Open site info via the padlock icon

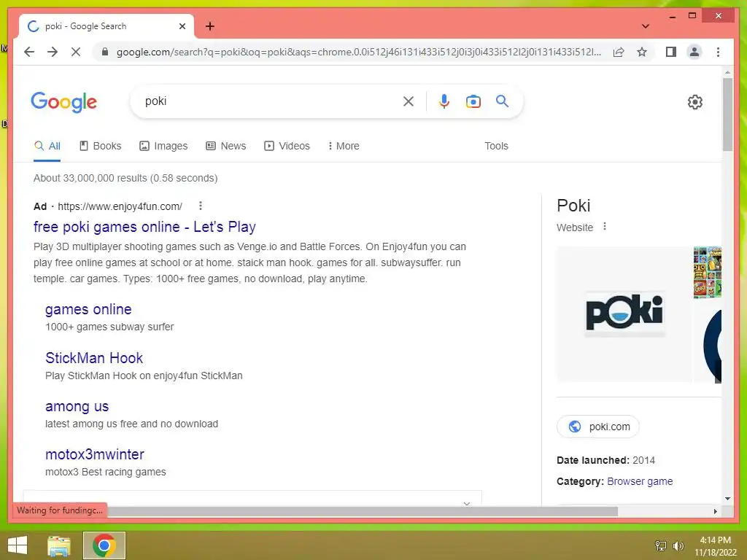coord(105,52)
